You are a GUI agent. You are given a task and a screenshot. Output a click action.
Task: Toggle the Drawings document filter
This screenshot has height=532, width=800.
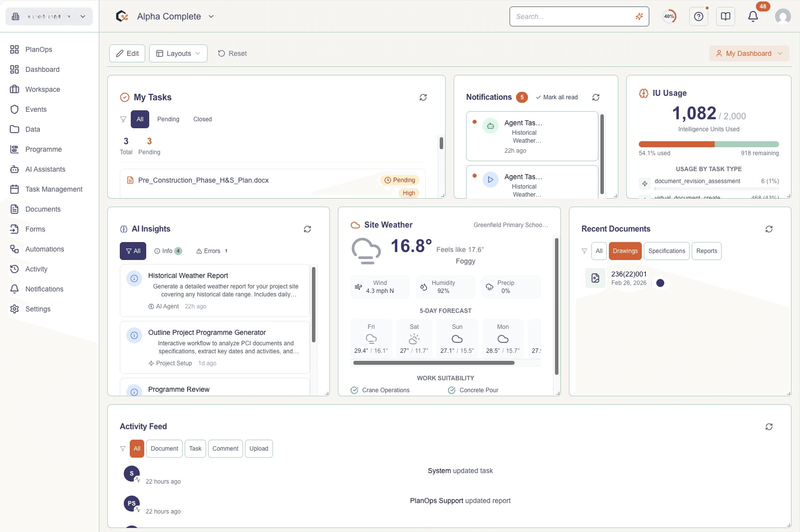[625, 251]
